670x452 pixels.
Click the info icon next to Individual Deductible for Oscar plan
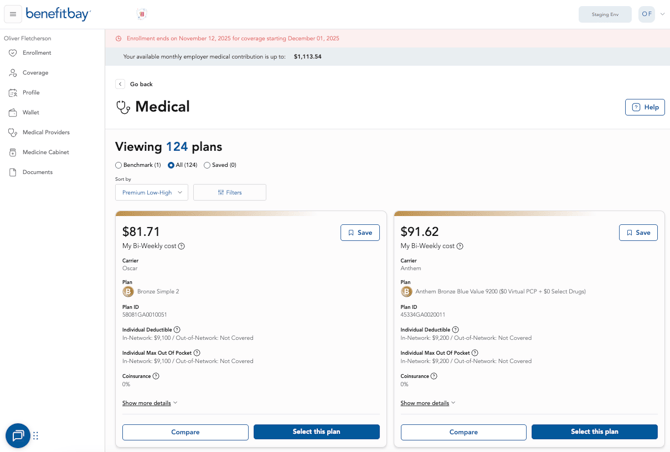[x=177, y=329]
